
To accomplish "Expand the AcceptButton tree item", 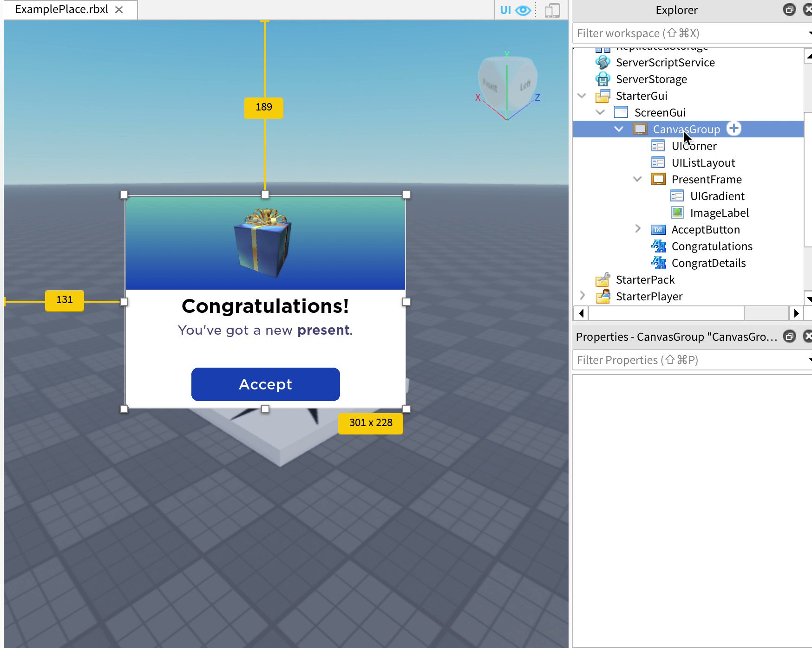I will coord(637,228).
